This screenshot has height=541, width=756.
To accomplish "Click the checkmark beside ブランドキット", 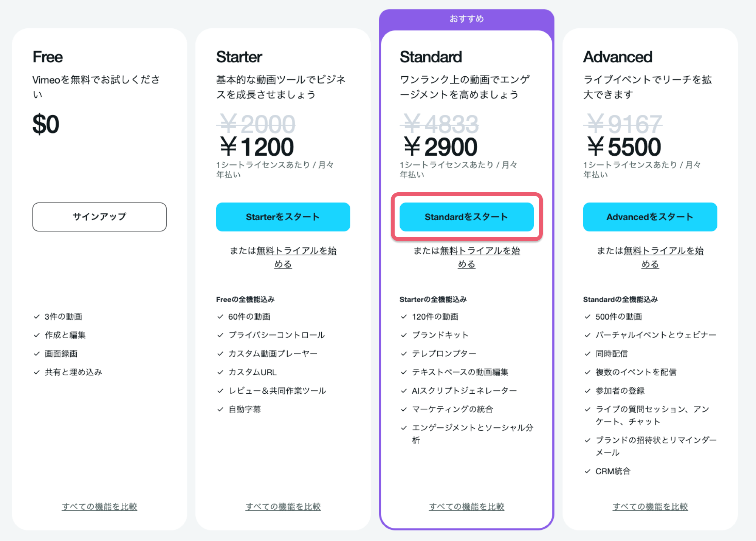I will (404, 335).
